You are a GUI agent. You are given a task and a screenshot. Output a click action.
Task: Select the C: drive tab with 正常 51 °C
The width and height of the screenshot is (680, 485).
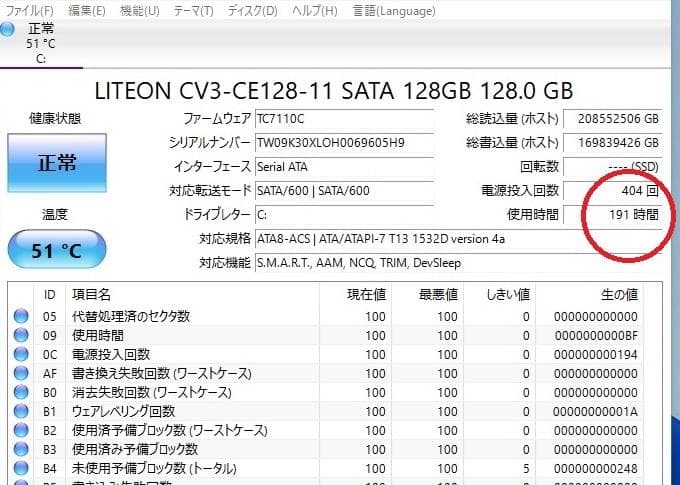pos(41,43)
